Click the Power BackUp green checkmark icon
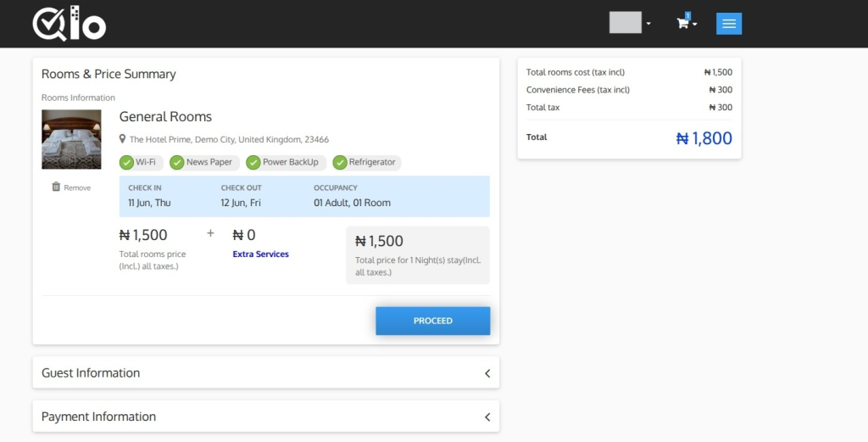 (x=253, y=162)
